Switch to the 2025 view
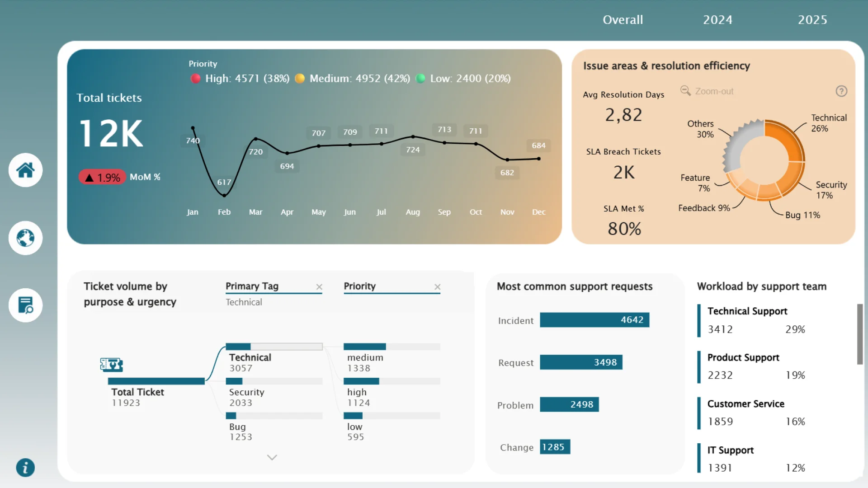 point(812,20)
